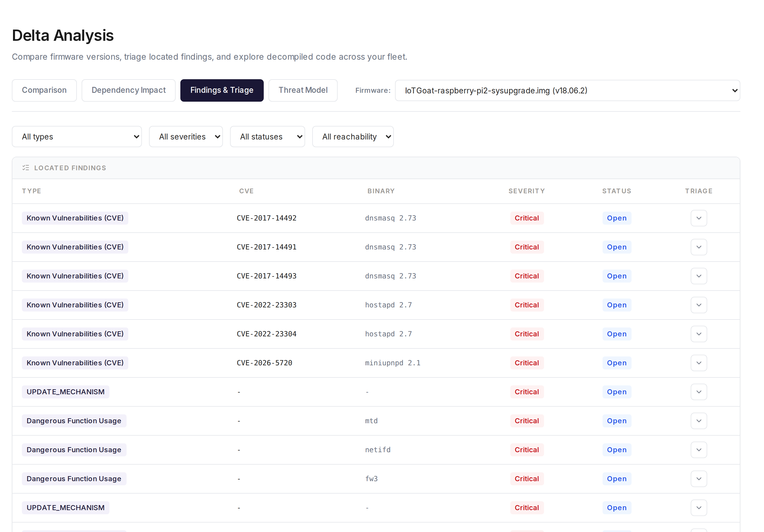Screen dimensions: 764x532
Task: Expand triage for CVE-2017-14493 finding
Action: pyautogui.click(x=698, y=276)
